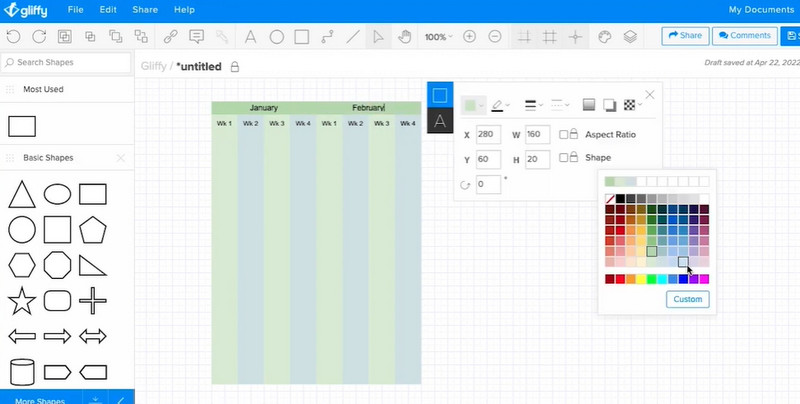Open the 100% zoom level dropdown

[438, 37]
